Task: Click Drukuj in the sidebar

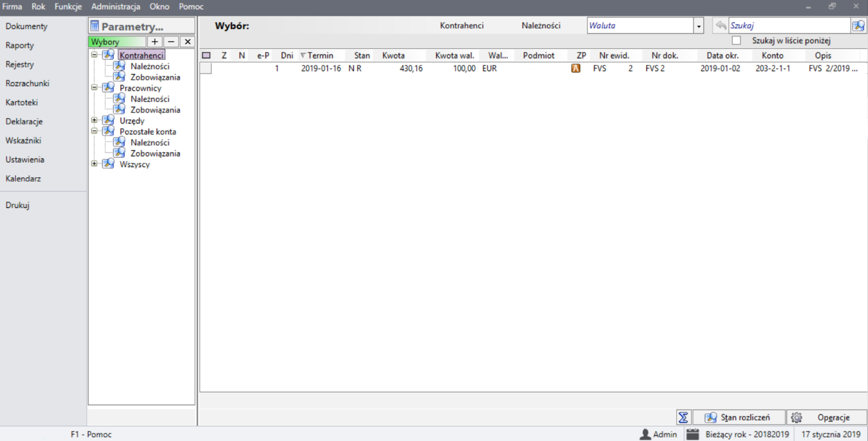Action: (x=18, y=205)
